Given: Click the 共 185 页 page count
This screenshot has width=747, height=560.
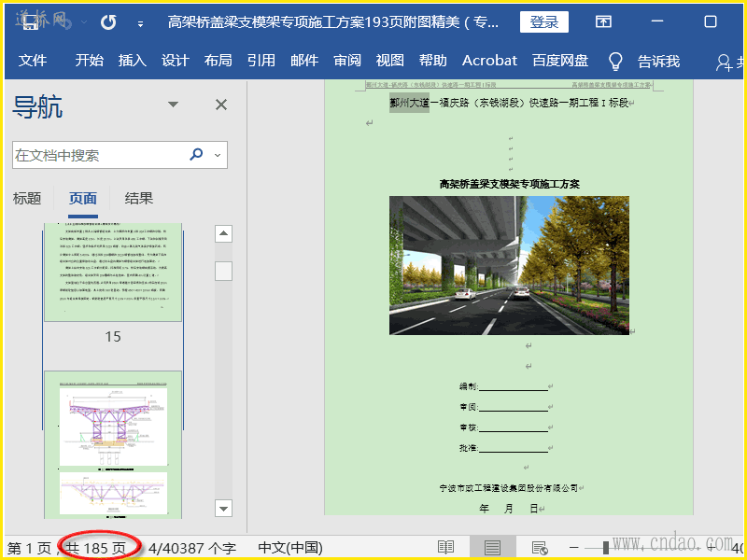Looking at the screenshot, I should pyautogui.click(x=96, y=548).
